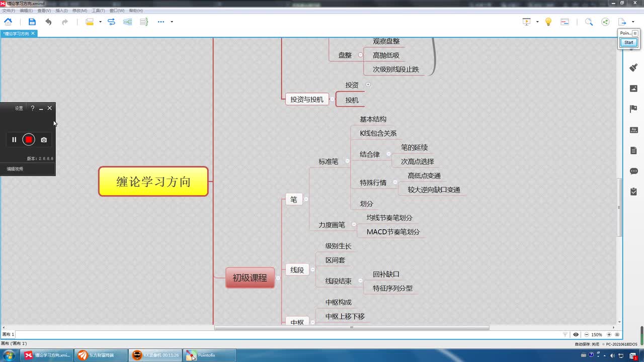Zoom out with minus button
Viewport: 644px width, 362px height.
point(586,334)
